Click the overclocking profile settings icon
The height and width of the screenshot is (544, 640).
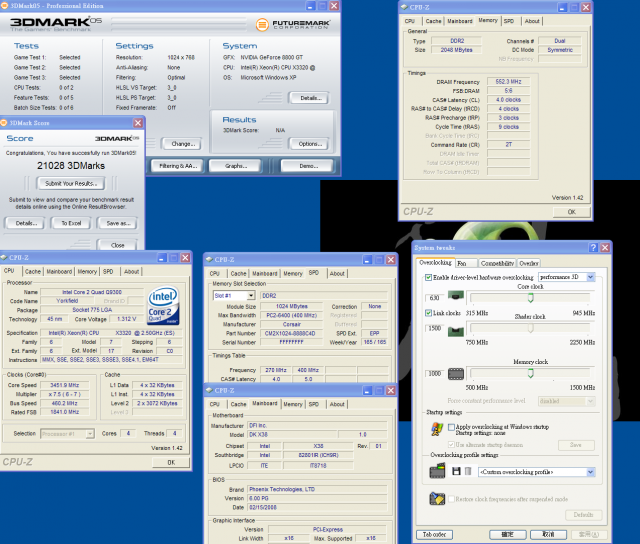[437, 471]
